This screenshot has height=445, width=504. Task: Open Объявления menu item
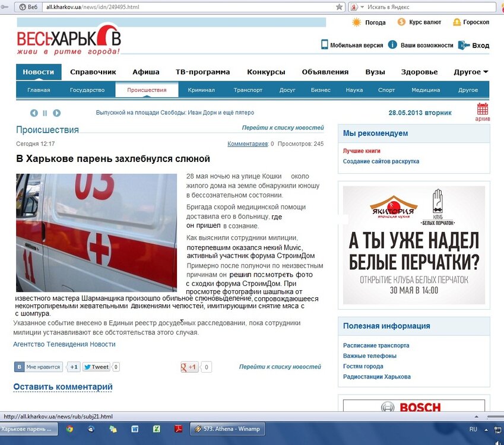pos(325,72)
